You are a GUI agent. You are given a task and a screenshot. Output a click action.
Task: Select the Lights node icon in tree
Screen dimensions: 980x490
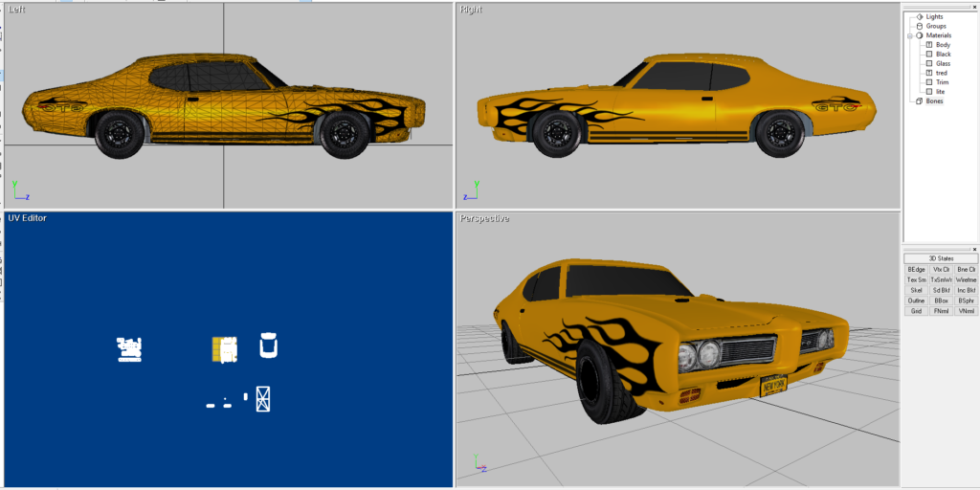click(920, 16)
